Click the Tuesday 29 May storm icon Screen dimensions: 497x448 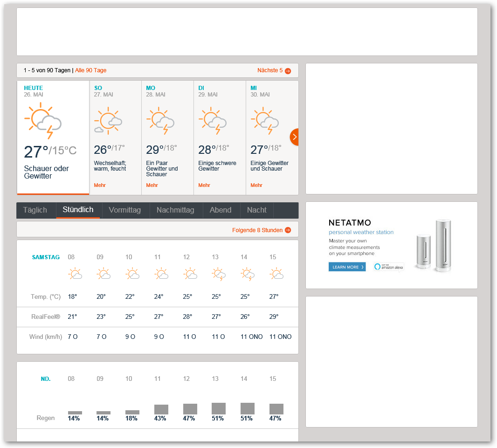pyautogui.click(x=213, y=120)
